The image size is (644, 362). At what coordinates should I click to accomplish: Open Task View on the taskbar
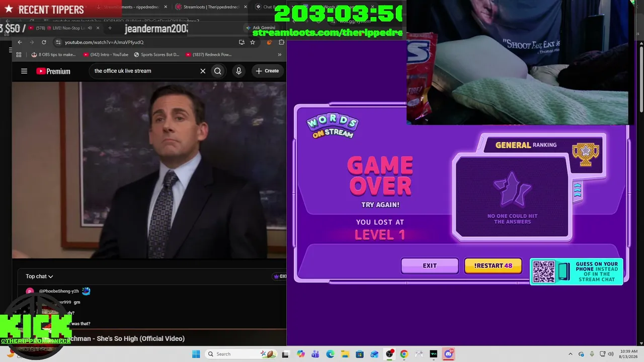(285, 354)
